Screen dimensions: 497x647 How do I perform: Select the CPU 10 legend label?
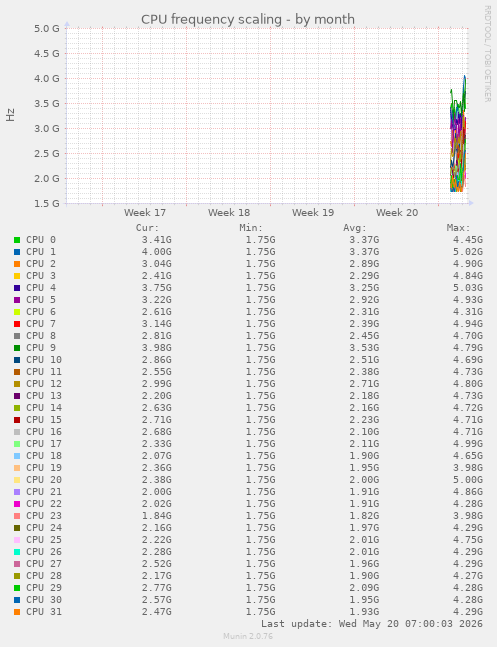[44, 359]
